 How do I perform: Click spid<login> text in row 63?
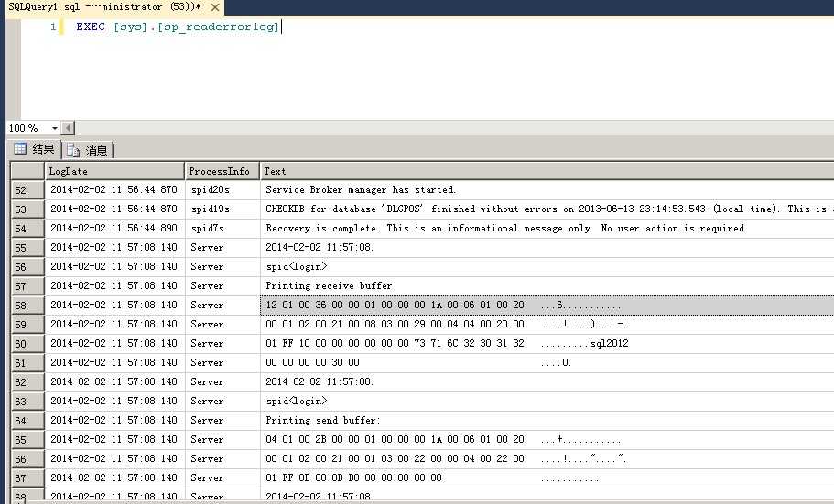pos(297,401)
